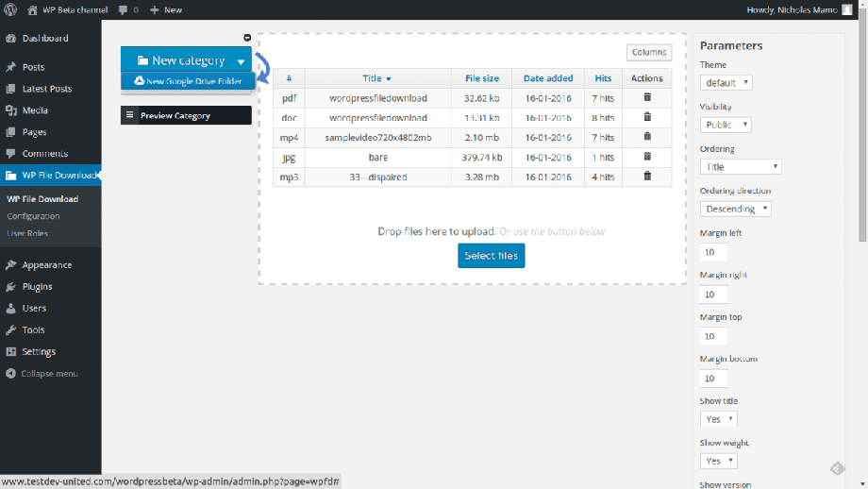The width and height of the screenshot is (868, 489).
Task: Open the Show title Yes dropdown
Action: [x=719, y=419]
